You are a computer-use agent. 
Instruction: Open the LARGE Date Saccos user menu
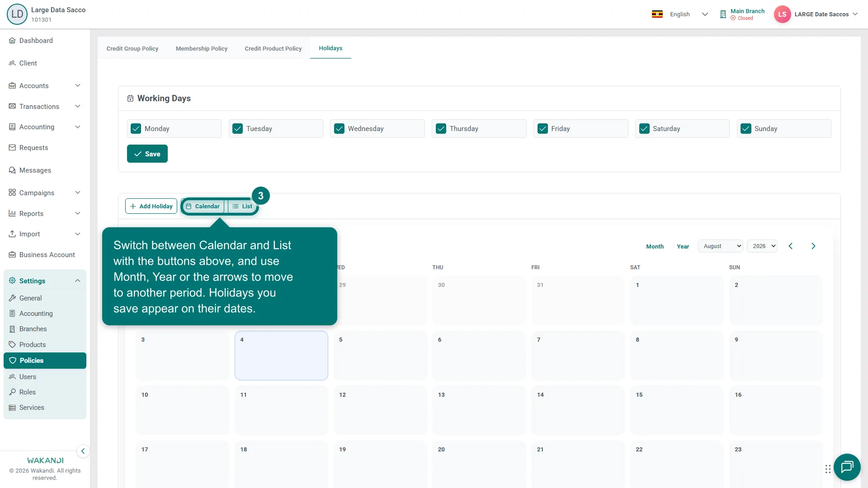tap(826, 14)
